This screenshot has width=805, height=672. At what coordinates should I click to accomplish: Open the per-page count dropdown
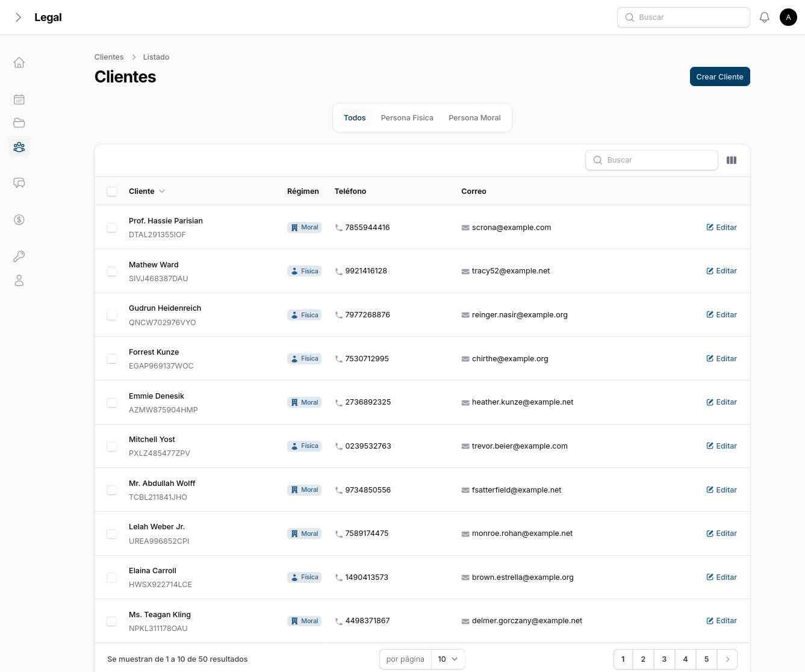448,659
